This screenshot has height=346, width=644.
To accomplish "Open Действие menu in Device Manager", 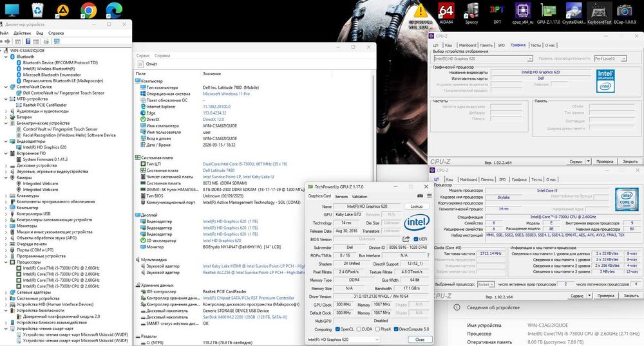I will click(x=22, y=33).
